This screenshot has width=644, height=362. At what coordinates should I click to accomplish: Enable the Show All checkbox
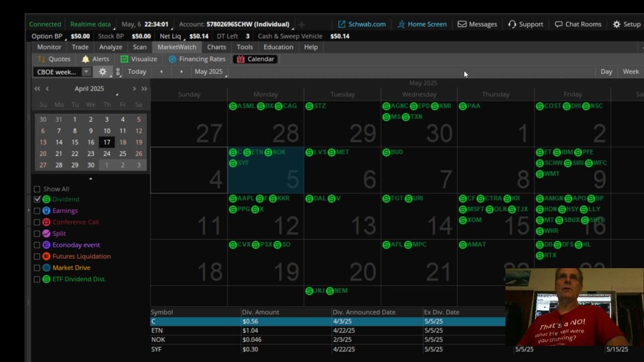(37, 189)
